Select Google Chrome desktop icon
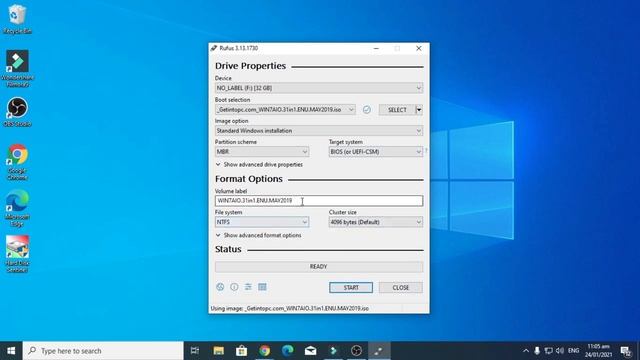The width and height of the screenshot is (640, 360). point(17,162)
